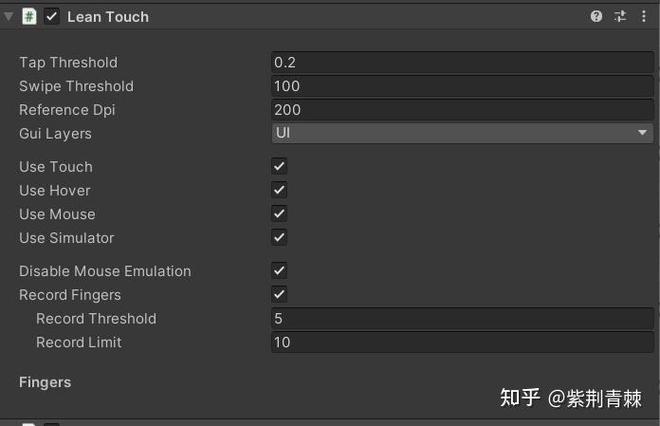Focus the Record Threshold field
This screenshot has width=660, height=426.
(x=462, y=318)
